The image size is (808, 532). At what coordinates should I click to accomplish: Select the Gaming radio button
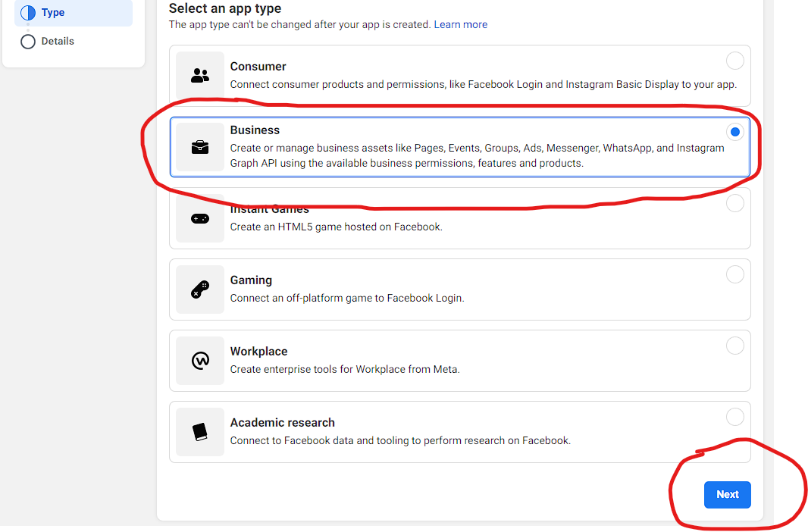pyautogui.click(x=734, y=274)
